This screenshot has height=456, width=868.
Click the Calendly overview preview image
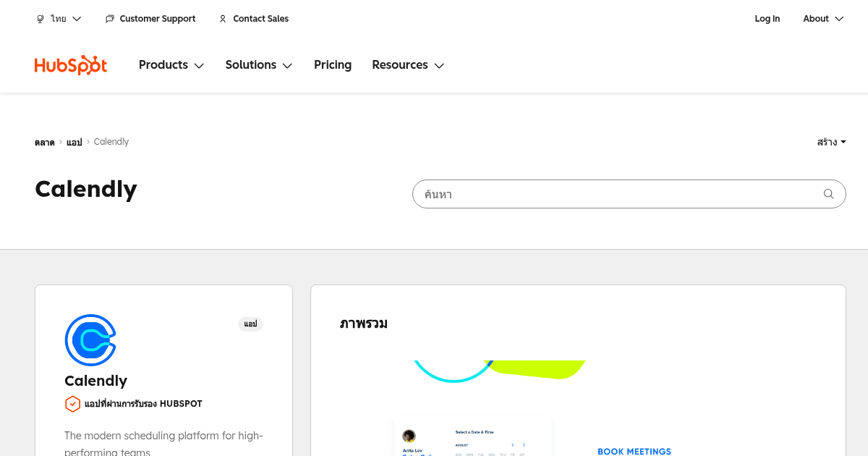pos(578,408)
